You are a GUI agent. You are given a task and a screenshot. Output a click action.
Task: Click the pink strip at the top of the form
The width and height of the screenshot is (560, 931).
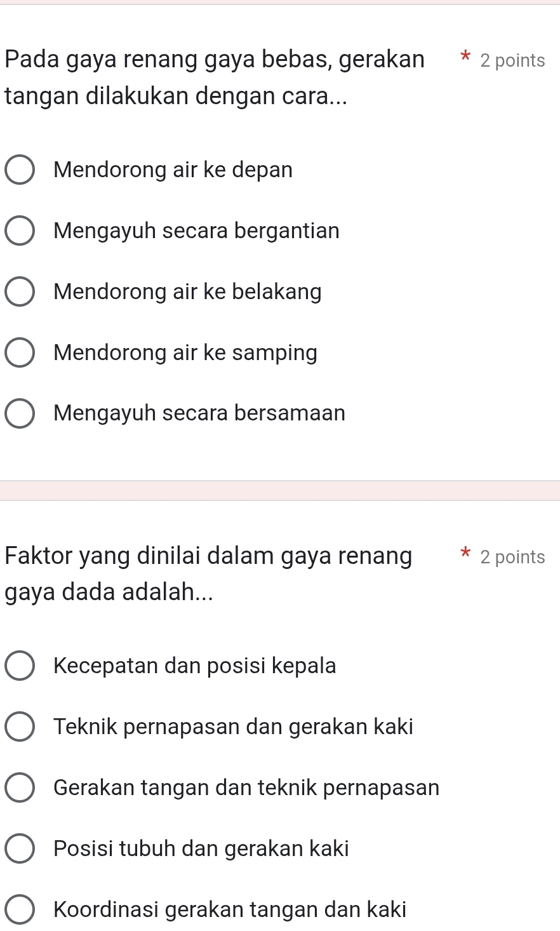click(x=280, y=2)
